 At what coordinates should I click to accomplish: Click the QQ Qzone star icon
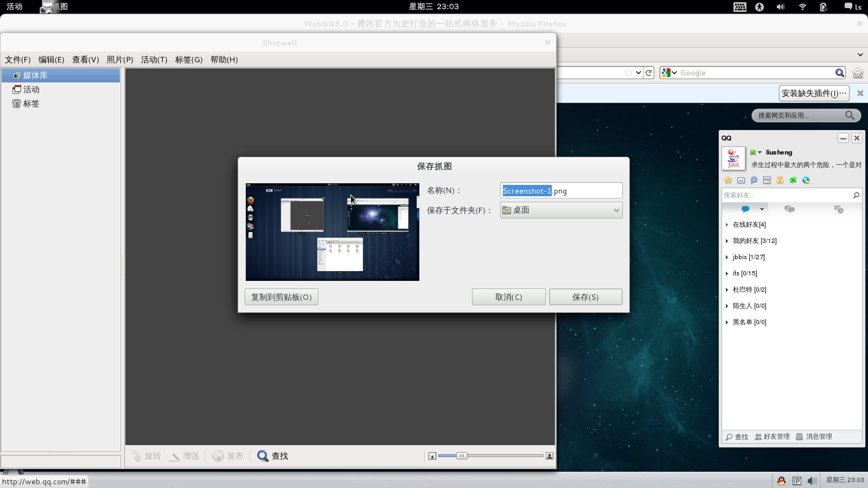click(728, 180)
